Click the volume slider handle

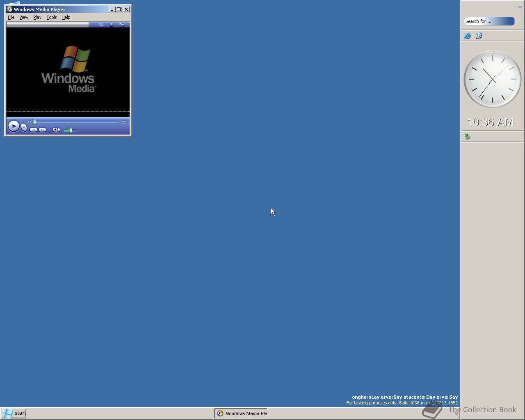71,130
